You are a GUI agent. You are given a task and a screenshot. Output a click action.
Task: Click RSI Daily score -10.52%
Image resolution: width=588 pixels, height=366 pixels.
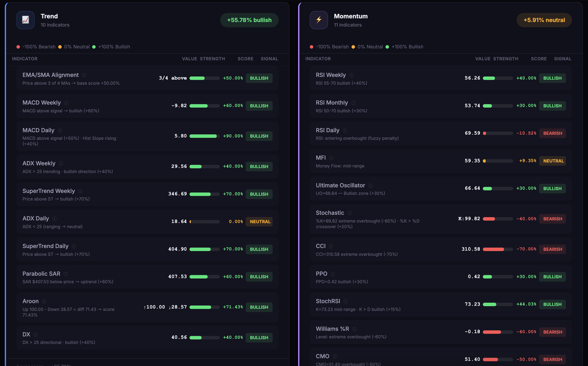[526, 133]
